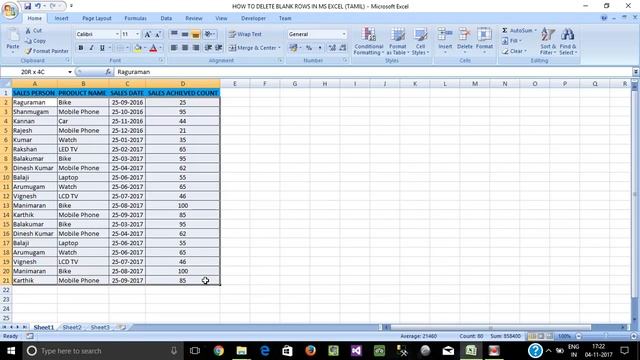The image size is (640, 360).
Task: Click the Increase Indent icon
Action: pos(219,48)
